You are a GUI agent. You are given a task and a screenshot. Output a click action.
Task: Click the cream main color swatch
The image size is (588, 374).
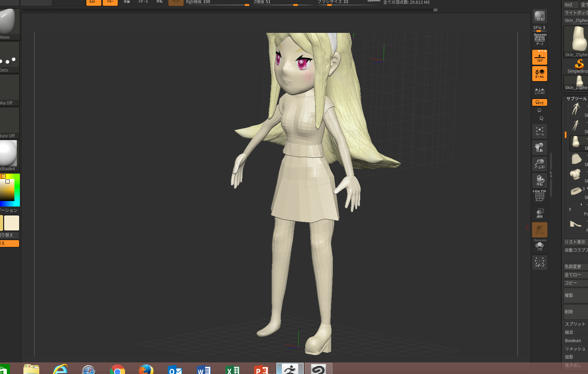12,223
